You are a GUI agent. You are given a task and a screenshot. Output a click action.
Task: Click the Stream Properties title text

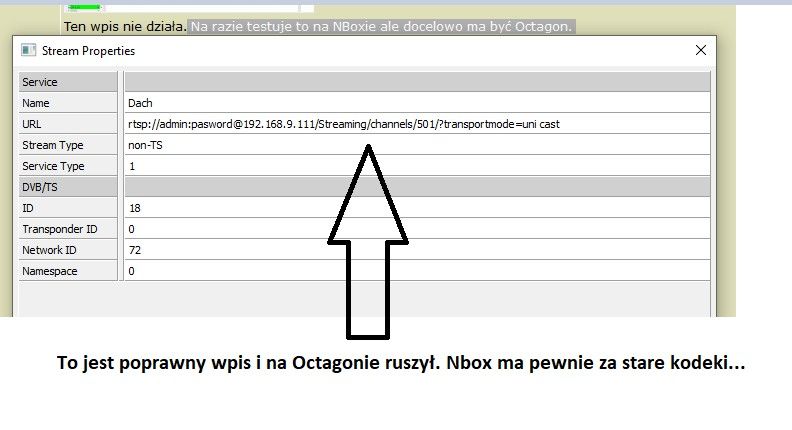point(88,51)
